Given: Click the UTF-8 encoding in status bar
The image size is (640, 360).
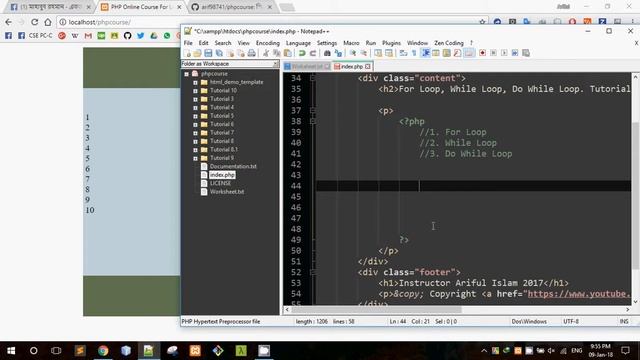Looking at the screenshot, I should click(571, 322).
